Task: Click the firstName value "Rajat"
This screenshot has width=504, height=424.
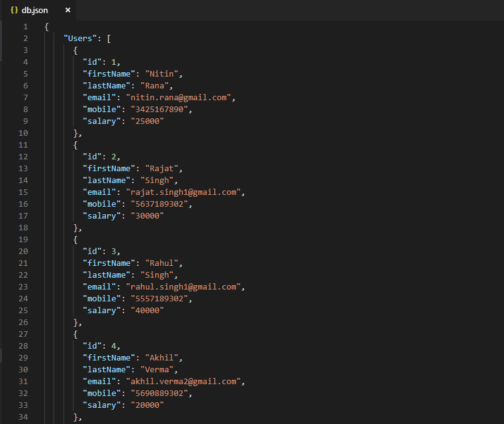Action: pyautogui.click(x=162, y=168)
